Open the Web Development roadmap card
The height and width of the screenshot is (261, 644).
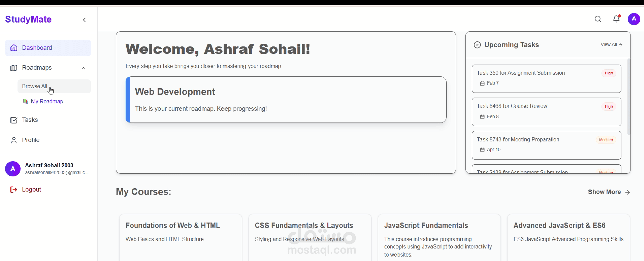[286, 100]
